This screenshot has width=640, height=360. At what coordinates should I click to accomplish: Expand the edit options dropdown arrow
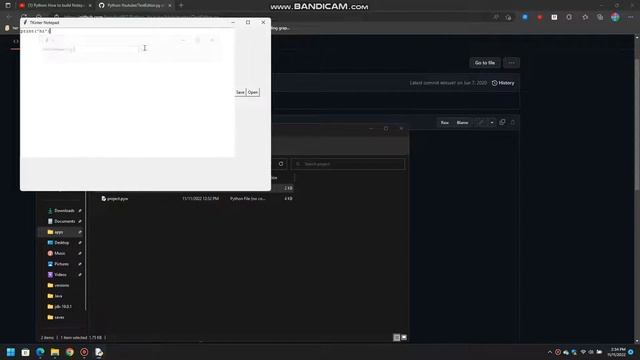point(492,122)
